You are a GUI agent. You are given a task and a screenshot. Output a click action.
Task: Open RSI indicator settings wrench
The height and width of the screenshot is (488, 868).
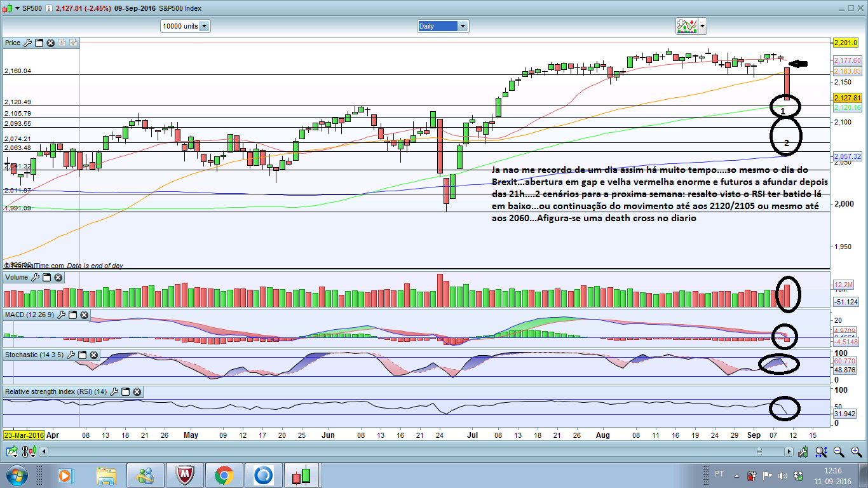pos(114,391)
